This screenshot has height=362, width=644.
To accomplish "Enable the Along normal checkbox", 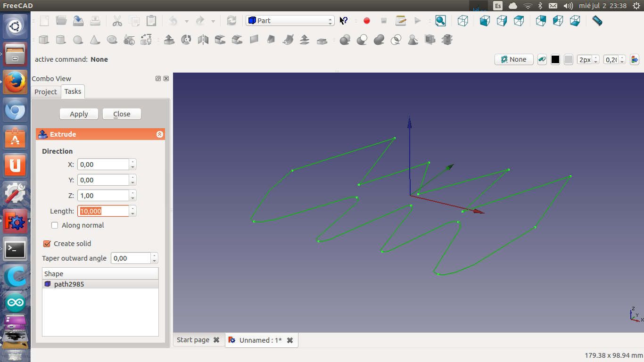I will (x=55, y=225).
